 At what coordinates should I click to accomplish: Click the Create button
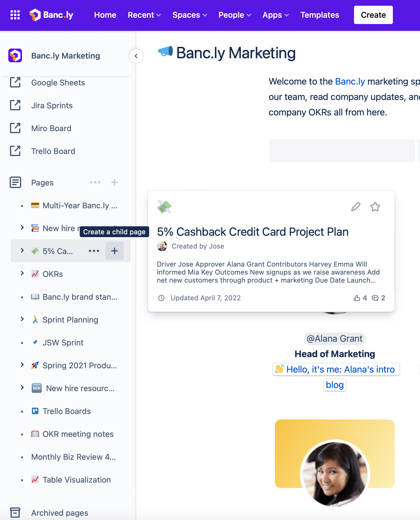[x=373, y=15]
